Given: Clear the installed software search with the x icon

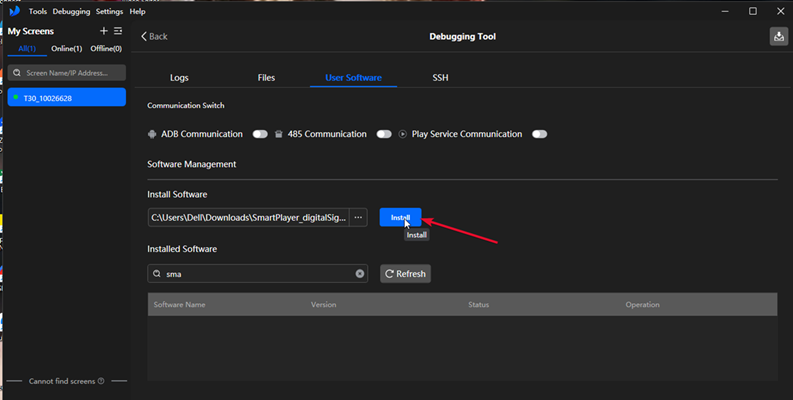Looking at the screenshot, I should pos(360,274).
